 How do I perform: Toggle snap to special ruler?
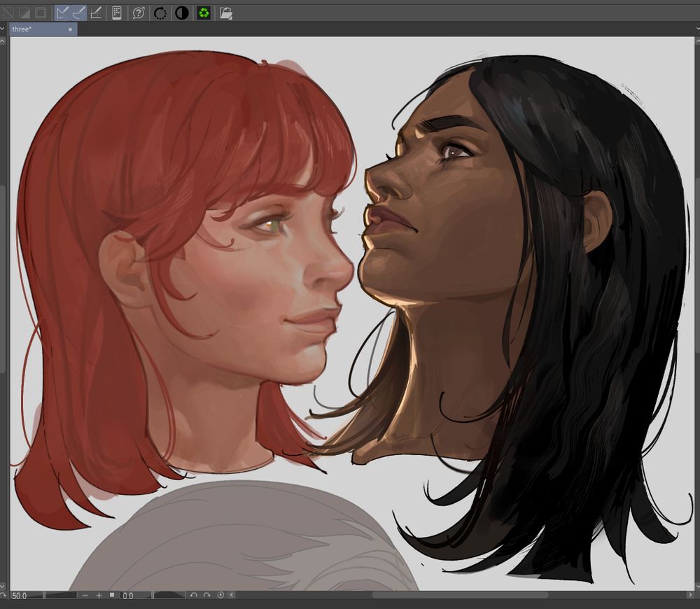tap(78, 13)
